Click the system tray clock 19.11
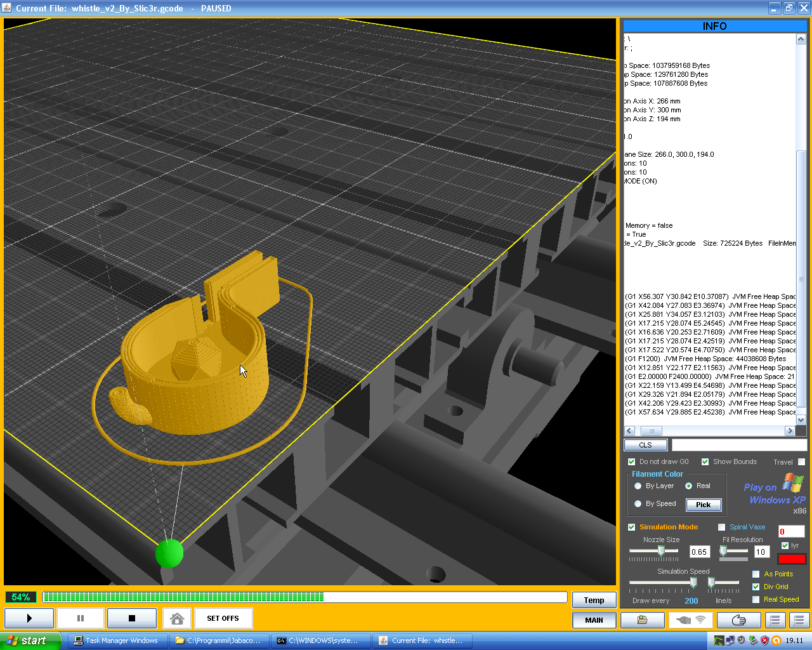The height and width of the screenshot is (650, 812). [x=794, y=640]
